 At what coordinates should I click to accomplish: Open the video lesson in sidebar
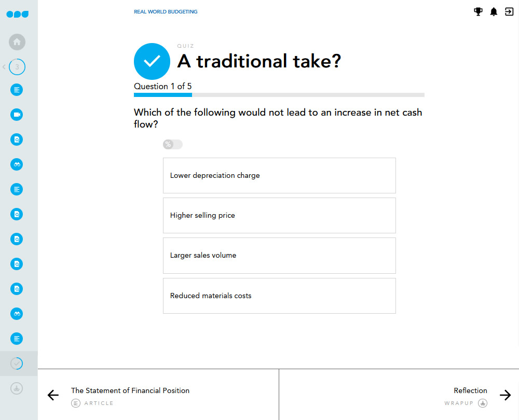point(17,115)
